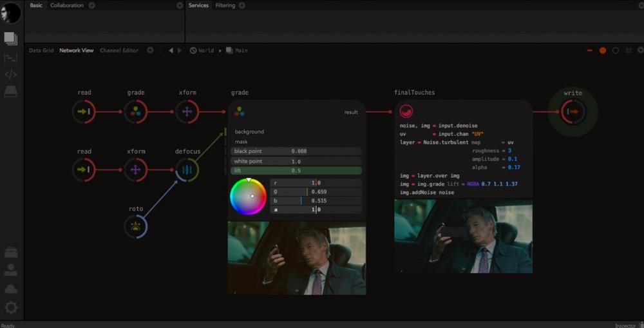Screen dimensions: 644x328
Task: Switch to the Channel Editor tab
Action: [x=119, y=50]
